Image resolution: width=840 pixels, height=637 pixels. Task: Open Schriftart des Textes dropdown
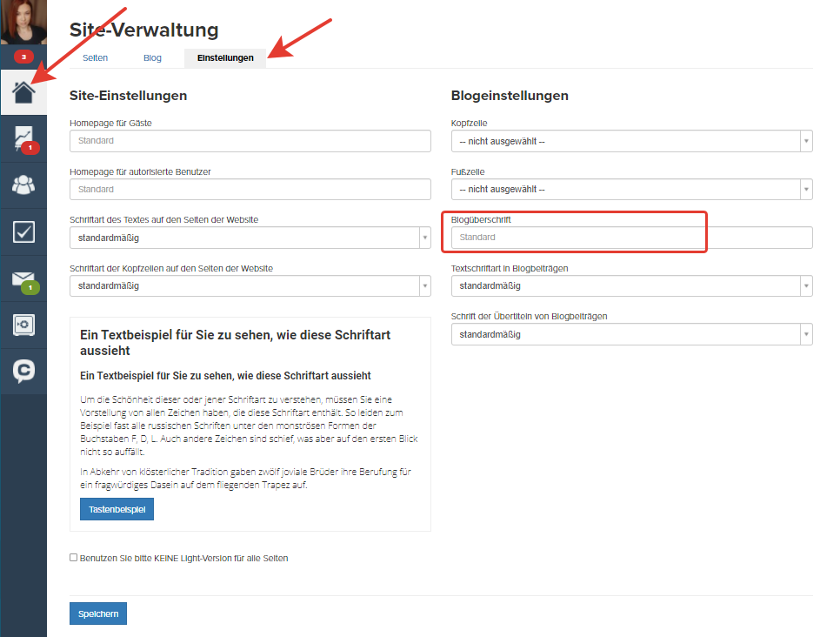click(250, 238)
